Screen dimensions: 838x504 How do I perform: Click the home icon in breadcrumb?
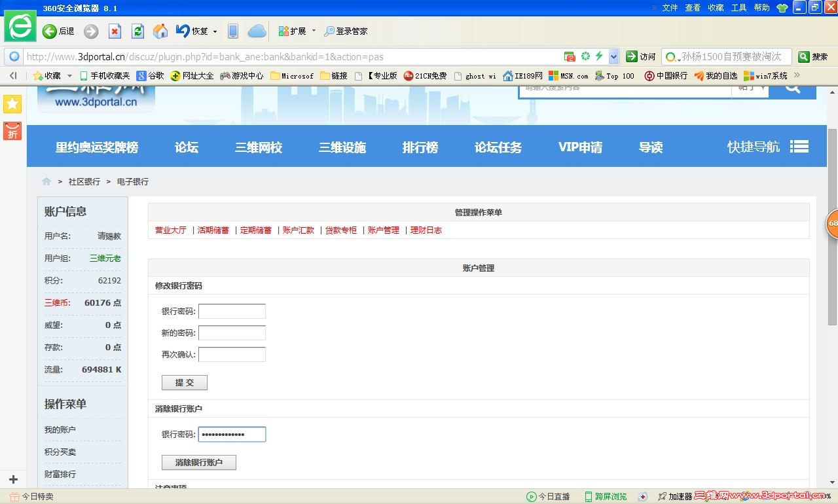46,181
